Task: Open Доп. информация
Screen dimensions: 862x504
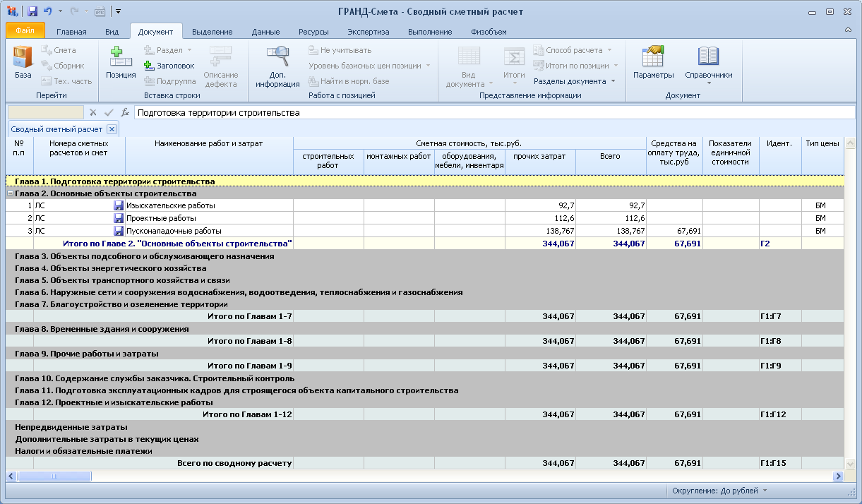Action: click(x=278, y=67)
